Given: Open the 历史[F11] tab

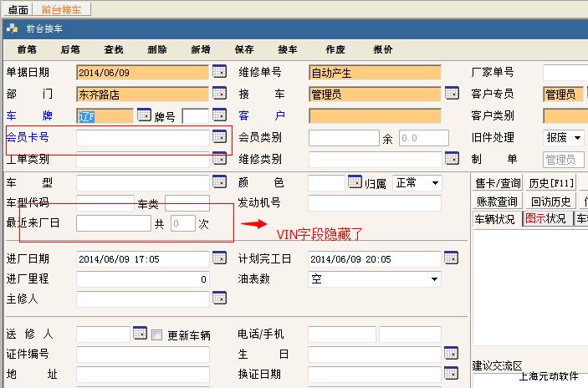Looking at the screenshot, I should click(550, 183).
